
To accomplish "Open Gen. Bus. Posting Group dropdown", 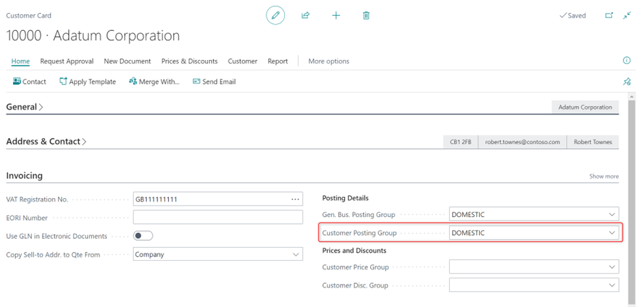I will point(611,214).
